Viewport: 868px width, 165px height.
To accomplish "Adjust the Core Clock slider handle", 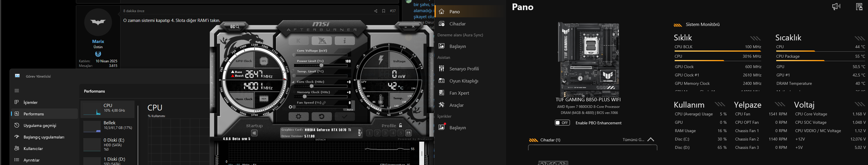I will pos(312,86).
